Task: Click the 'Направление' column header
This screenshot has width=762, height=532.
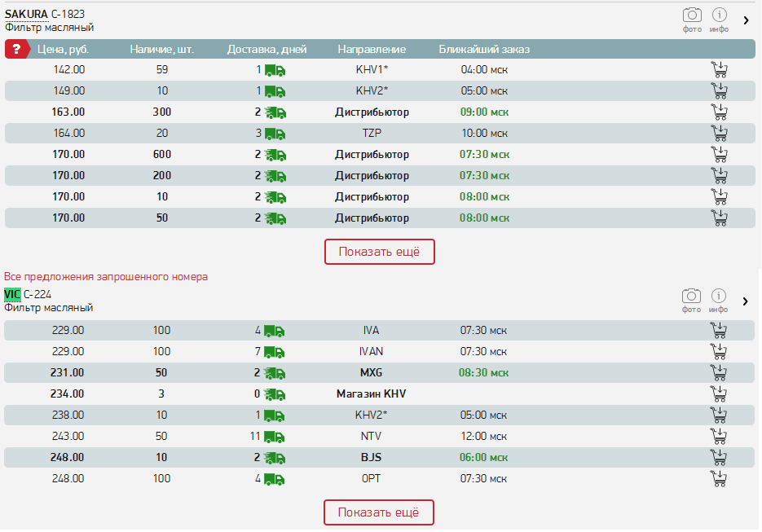Action: coord(372,50)
